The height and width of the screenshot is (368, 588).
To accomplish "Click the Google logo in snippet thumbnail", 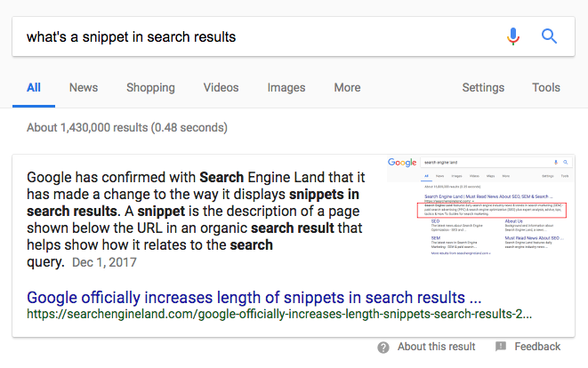I will 402,163.
